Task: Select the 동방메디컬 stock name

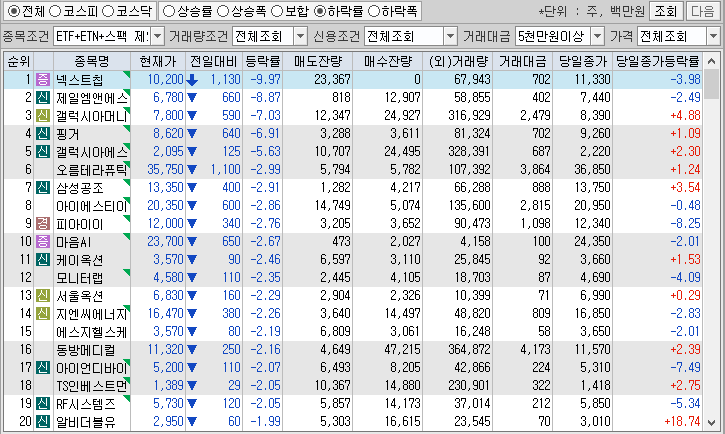Action: (x=85, y=350)
